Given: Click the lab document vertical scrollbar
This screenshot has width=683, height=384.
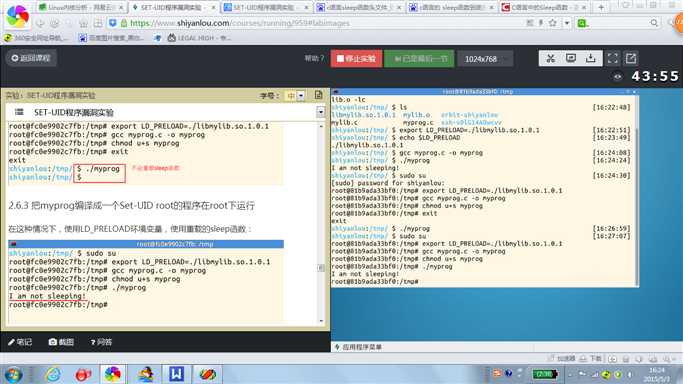Looking at the screenshot, I should point(321,223).
